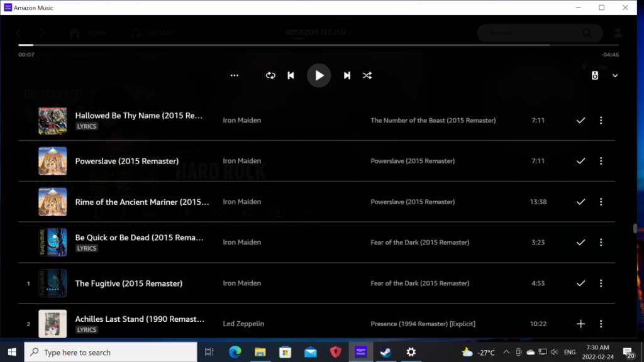The height and width of the screenshot is (362, 644).
Task: Open more options for Powerslave track
Action: tap(601, 161)
